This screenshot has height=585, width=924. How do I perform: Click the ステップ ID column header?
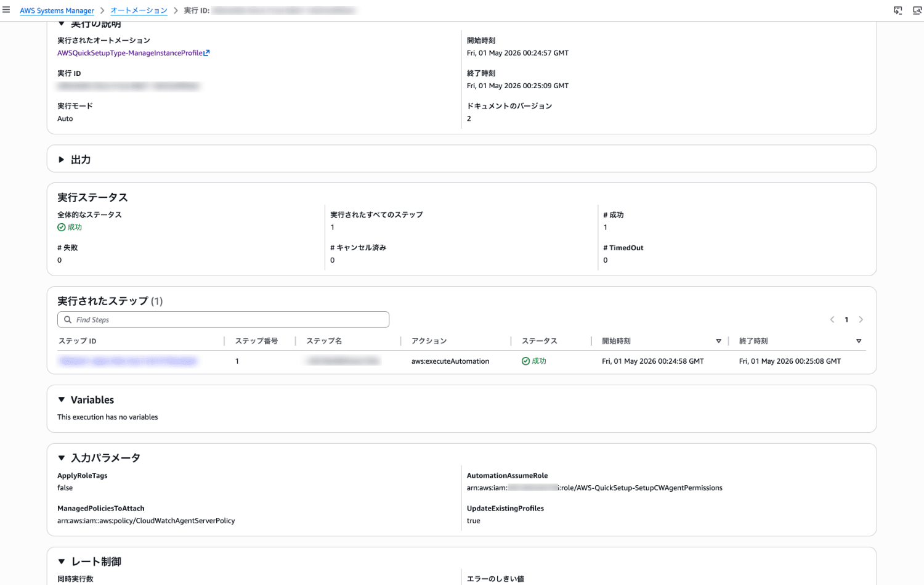78,341
